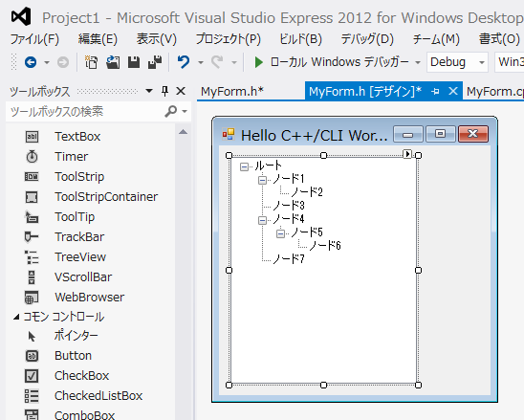The height and width of the screenshot is (420, 524).
Task: Click the Save All toolbar icon
Action: tap(155, 62)
